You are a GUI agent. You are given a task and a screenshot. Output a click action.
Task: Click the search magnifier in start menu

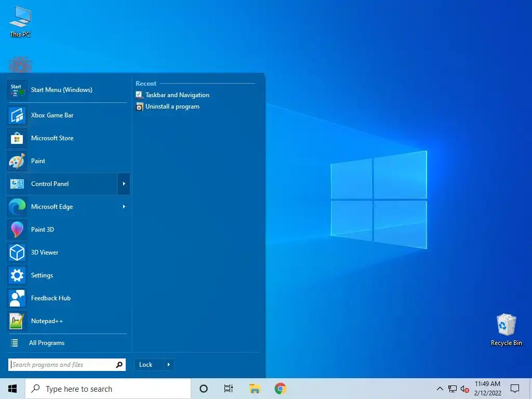pos(119,365)
